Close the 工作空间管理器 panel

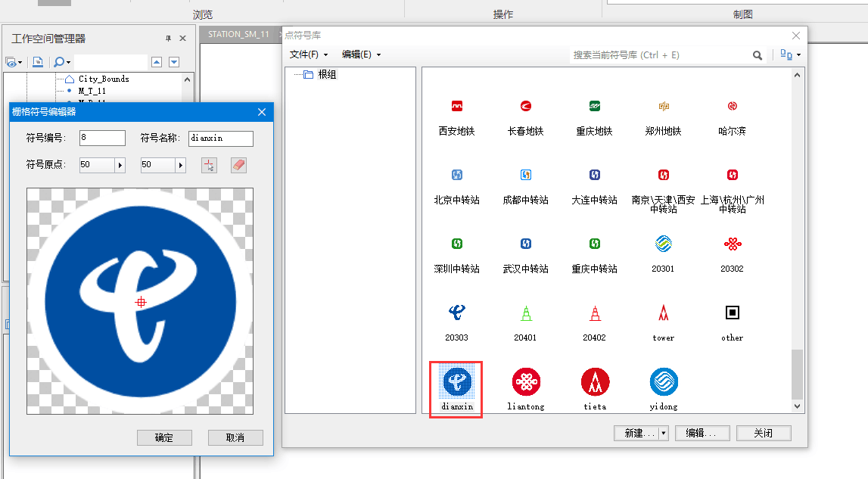coord(182,38)
